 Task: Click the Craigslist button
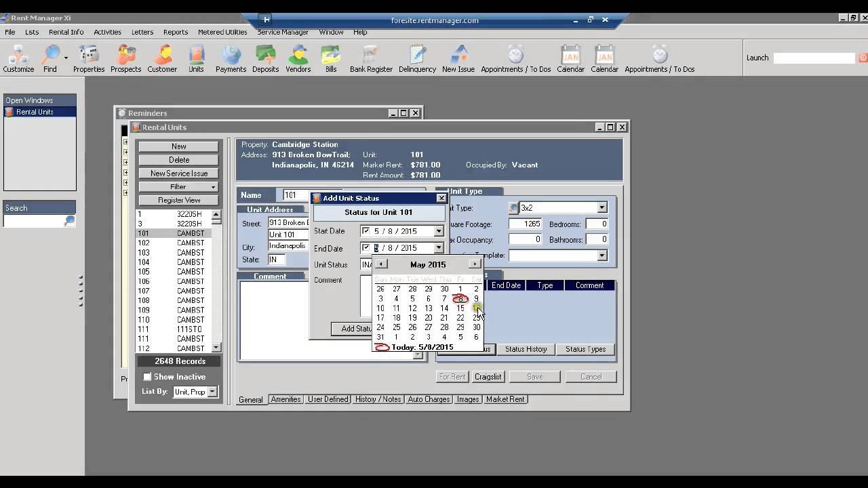coord(488,377)
